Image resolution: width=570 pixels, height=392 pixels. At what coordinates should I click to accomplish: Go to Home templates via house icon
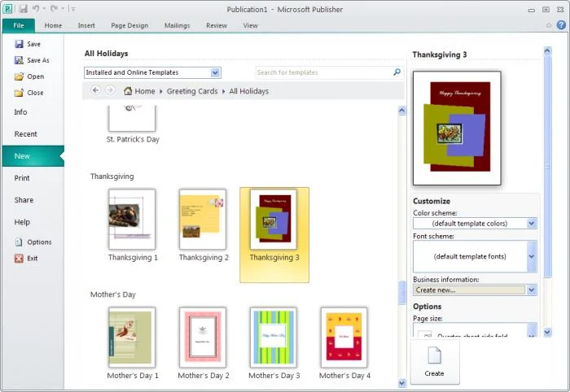(x=128, y=91)
